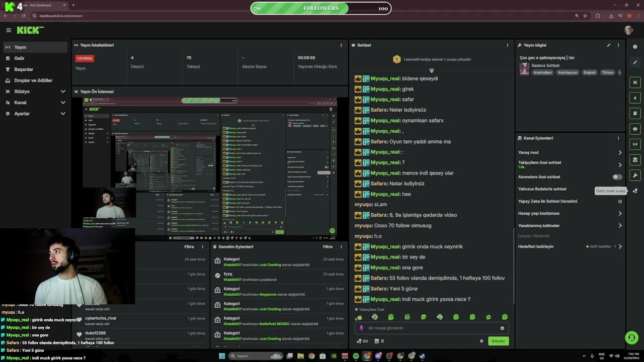Open Yasaklanmış kelimeler chevron
Image resolution: width=644 pixels, height=362 pixels.
coord(620,226)
